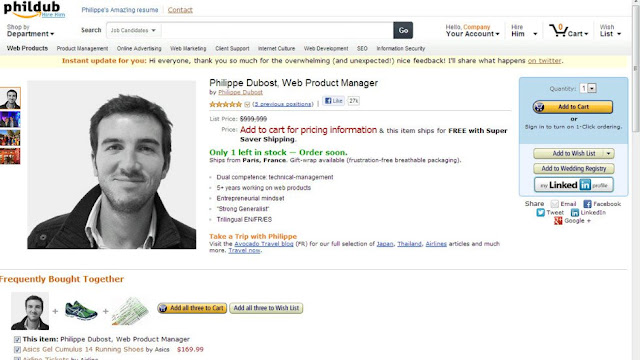Select the Web Development category
This screenshot has width=640, height=360.
326,49
